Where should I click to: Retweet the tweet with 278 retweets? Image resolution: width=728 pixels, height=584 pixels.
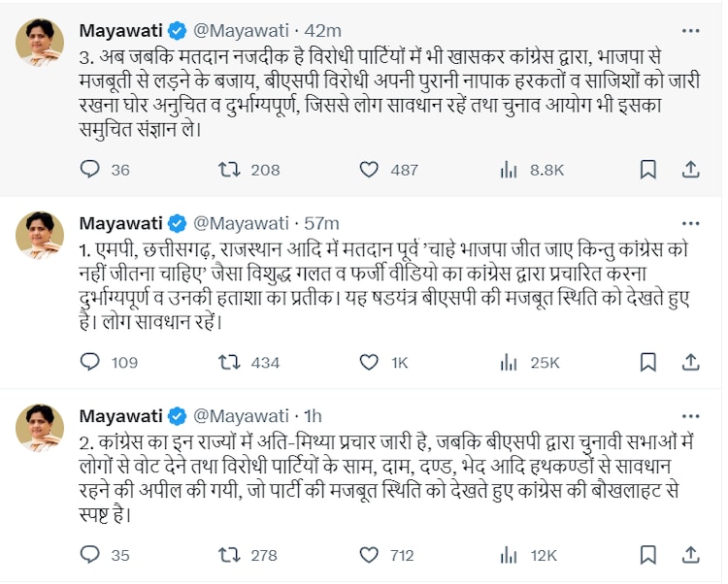[229, 556]
